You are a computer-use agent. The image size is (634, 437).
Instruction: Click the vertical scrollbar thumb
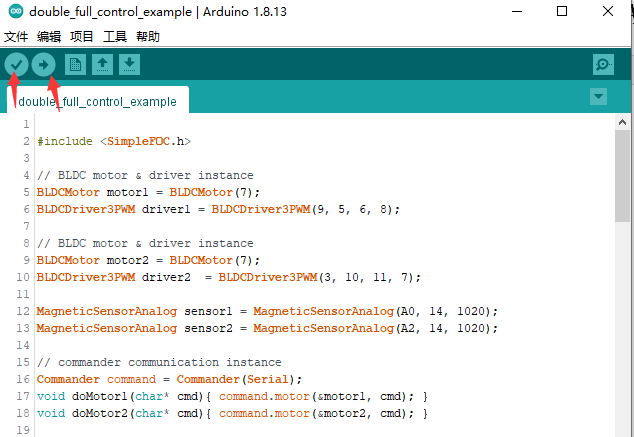[622, 176]
